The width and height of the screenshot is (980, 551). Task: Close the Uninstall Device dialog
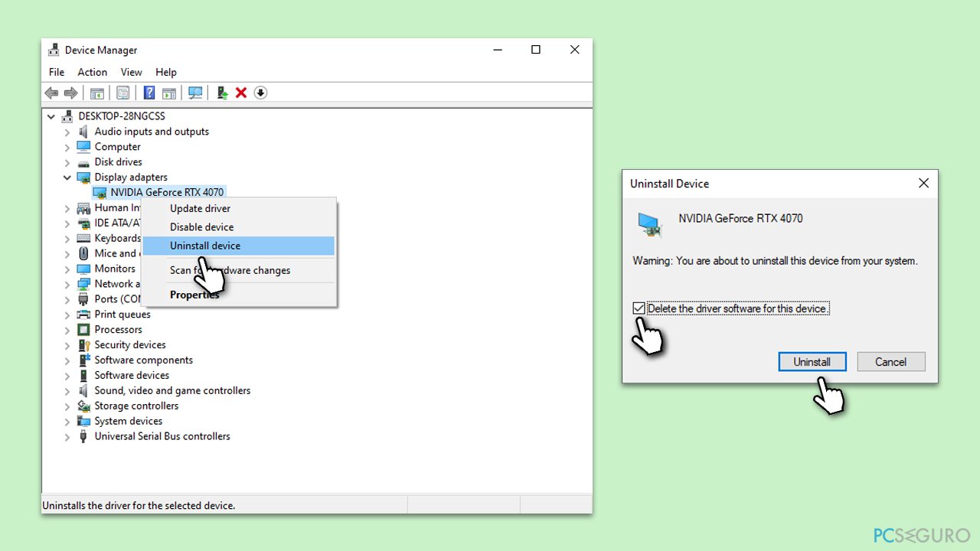(923, 184)
